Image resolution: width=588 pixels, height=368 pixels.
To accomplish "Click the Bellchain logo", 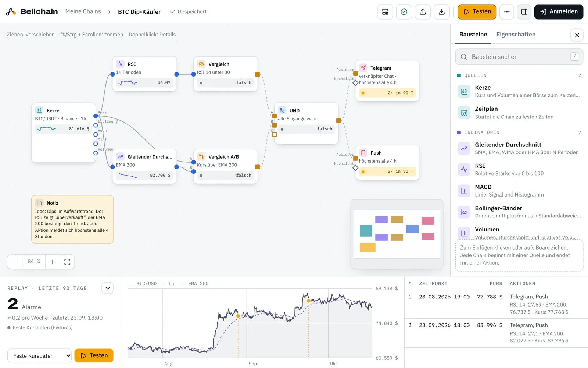I will coord(32,12).
